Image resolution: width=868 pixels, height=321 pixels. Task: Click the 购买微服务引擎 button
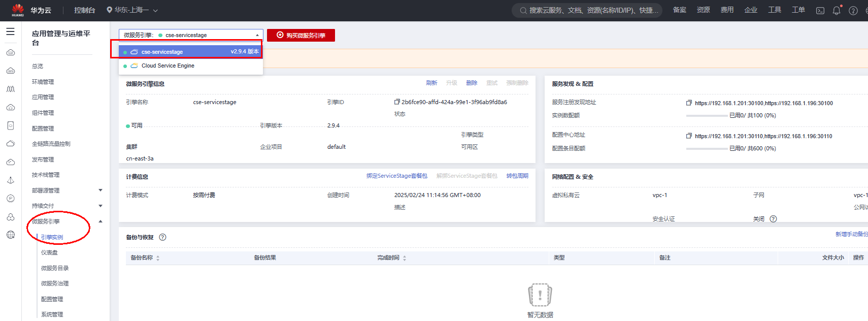pyautogui.click(x=301, y=35)
